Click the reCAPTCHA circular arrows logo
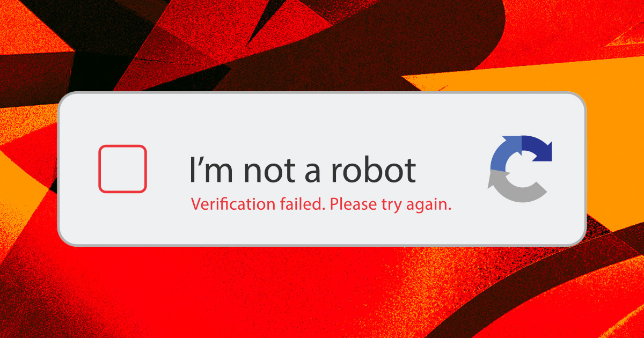The width and height of the screenshot is (644, 338). tap(520, 168)
